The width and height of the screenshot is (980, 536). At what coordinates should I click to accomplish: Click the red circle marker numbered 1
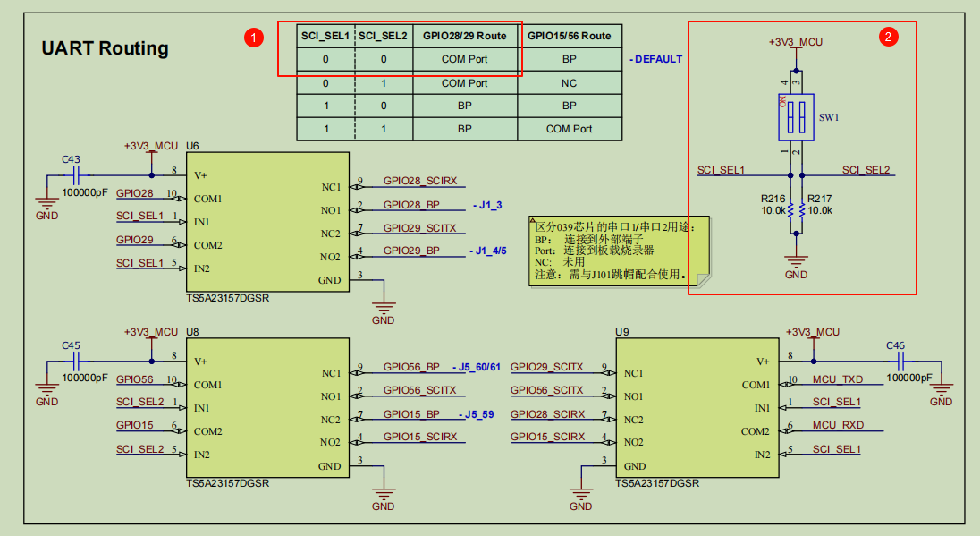255,37
